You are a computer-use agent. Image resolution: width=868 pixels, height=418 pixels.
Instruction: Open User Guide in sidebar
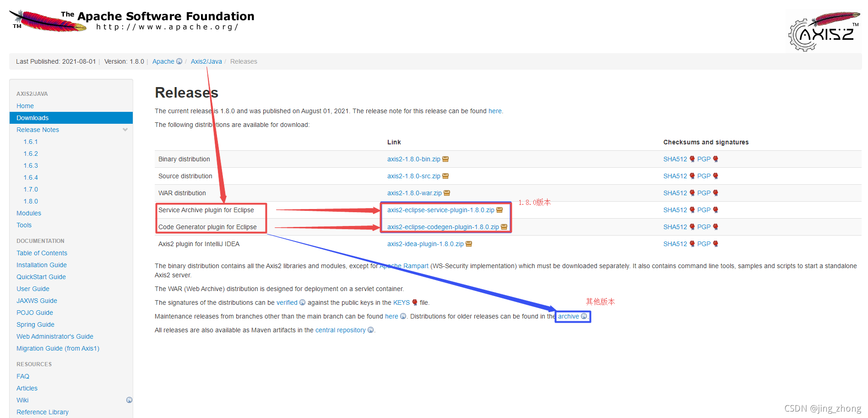[x=33, y=289]
